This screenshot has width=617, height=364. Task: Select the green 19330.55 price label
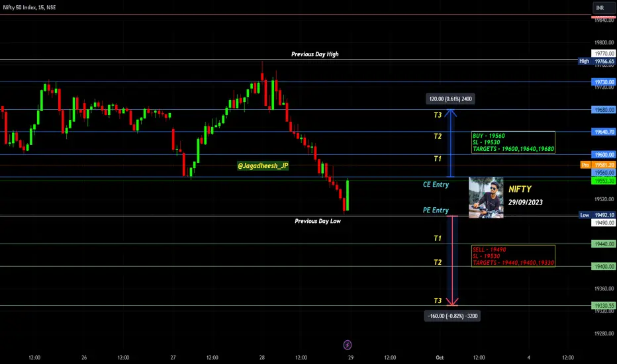[604, 306]
